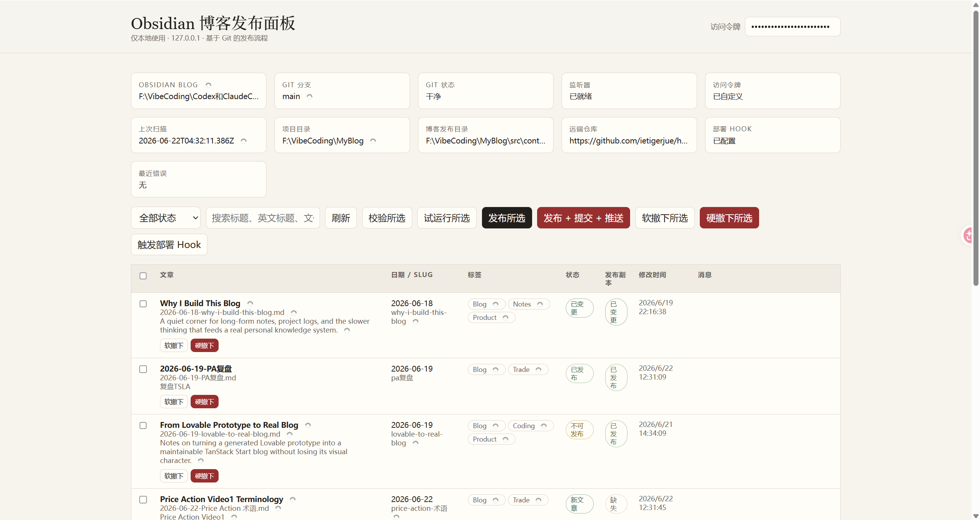Click the 文章 column header

pos(167,275)
